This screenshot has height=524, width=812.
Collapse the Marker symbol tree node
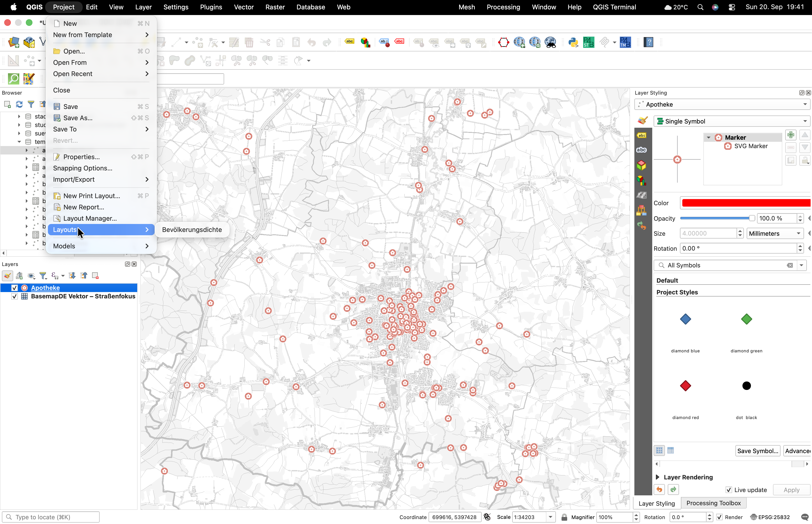click(x=708, y=138)
